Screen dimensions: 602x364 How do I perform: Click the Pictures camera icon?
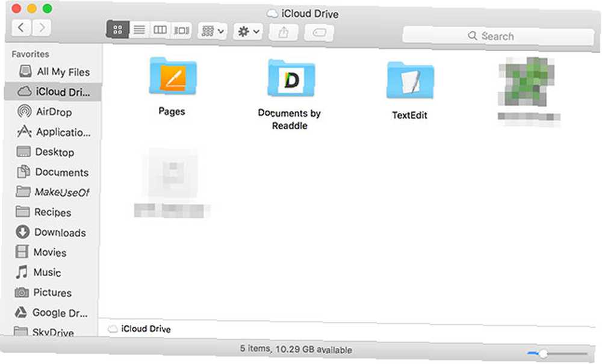click(x=22, y=292)
